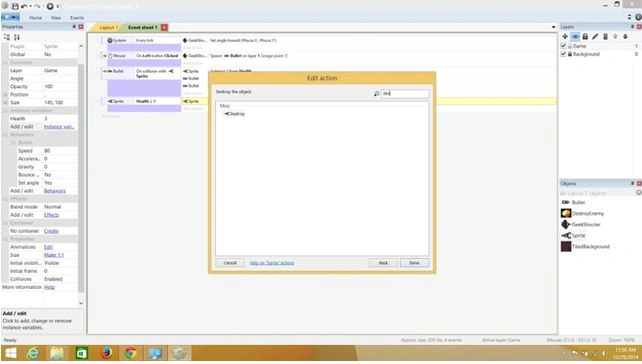Click the Save icon in title bar

pyautogui.click(x=15, y=6)
